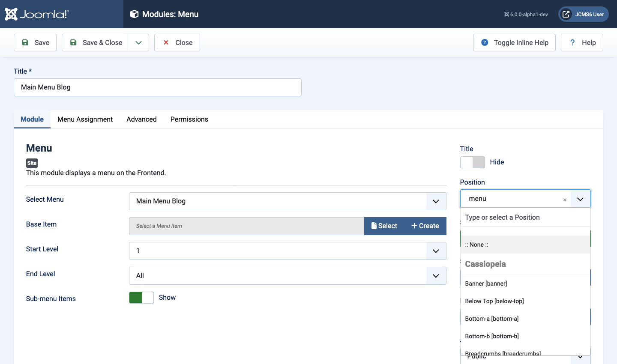Click the Joomla logo in the top bar
Image resolution: width=617 pixels, height=364 pixels.
pos(36,14)
